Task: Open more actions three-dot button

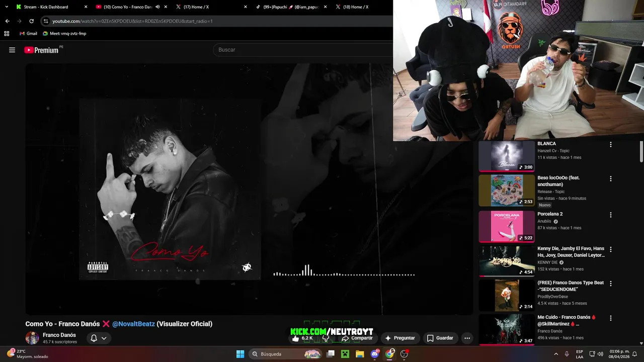Action: click(x=467, y=338)
